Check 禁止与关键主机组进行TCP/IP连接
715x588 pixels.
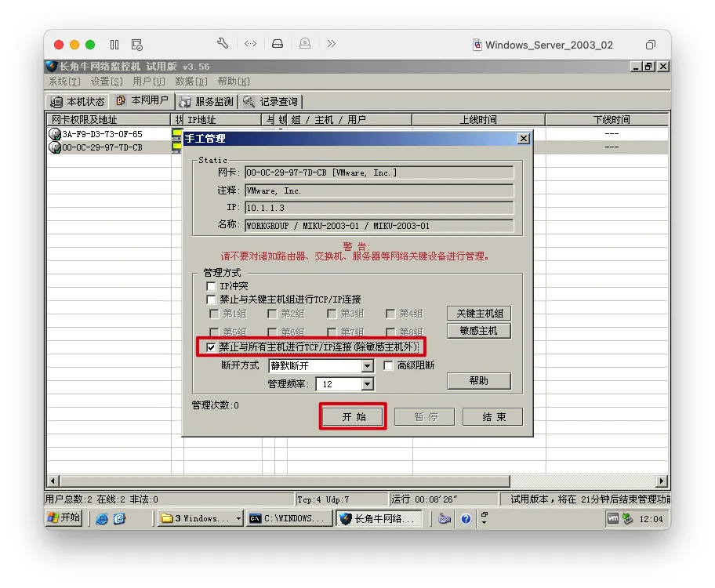tap(211, 299)
